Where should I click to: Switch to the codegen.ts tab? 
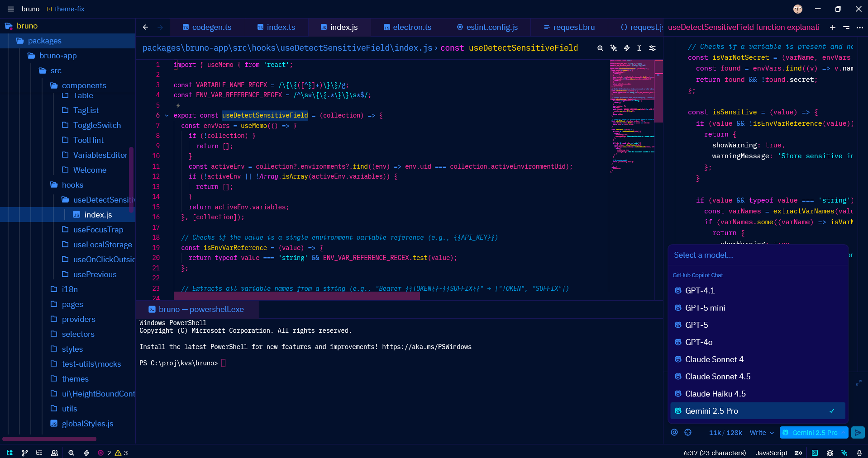click(x=207, y=27)
